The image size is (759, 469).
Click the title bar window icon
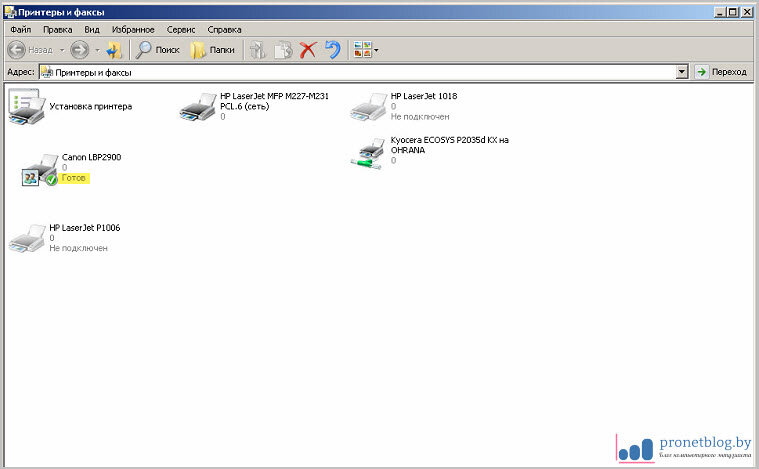[10, 12]
